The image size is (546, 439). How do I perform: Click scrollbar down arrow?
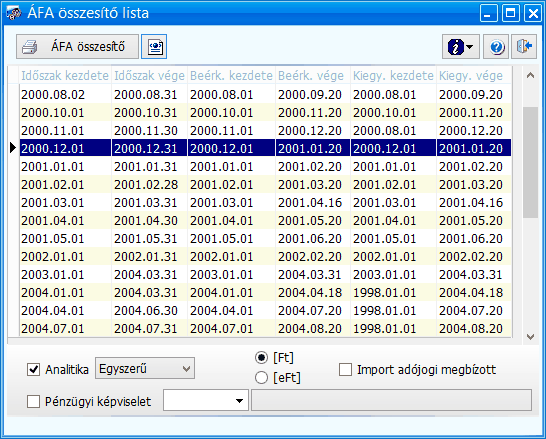[x=530, y=336]
